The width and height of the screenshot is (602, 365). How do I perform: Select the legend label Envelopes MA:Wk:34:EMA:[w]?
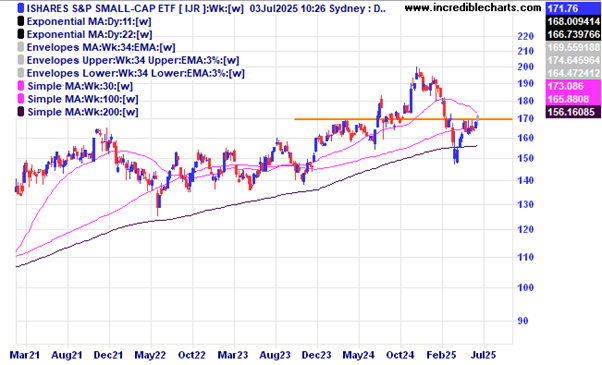(101, 48)
